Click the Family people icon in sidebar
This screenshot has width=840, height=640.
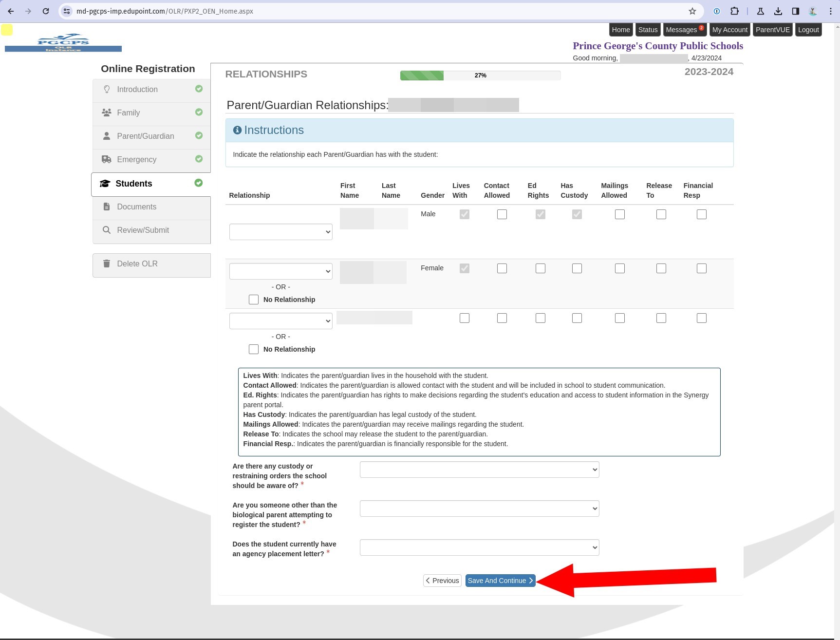tap(106, 113)
